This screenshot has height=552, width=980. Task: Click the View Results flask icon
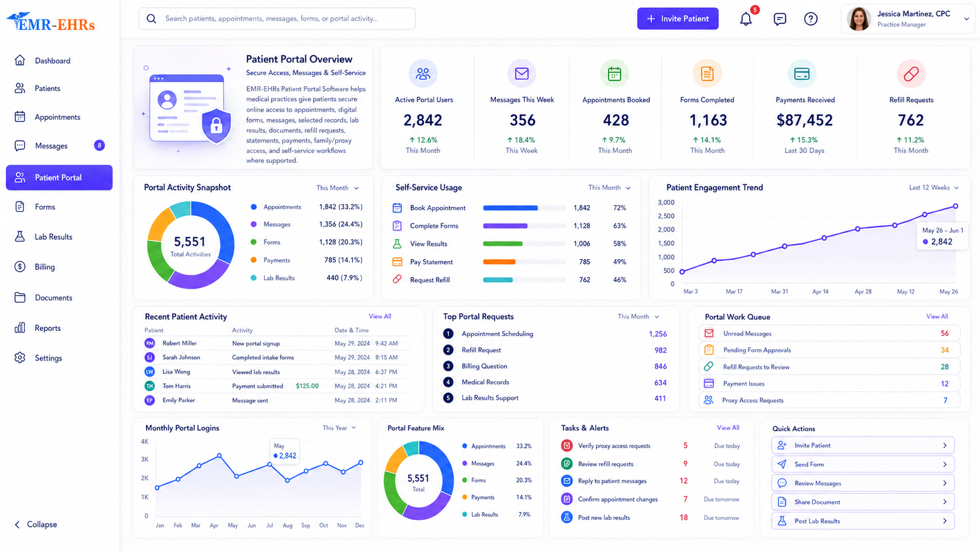pos(397,243)
